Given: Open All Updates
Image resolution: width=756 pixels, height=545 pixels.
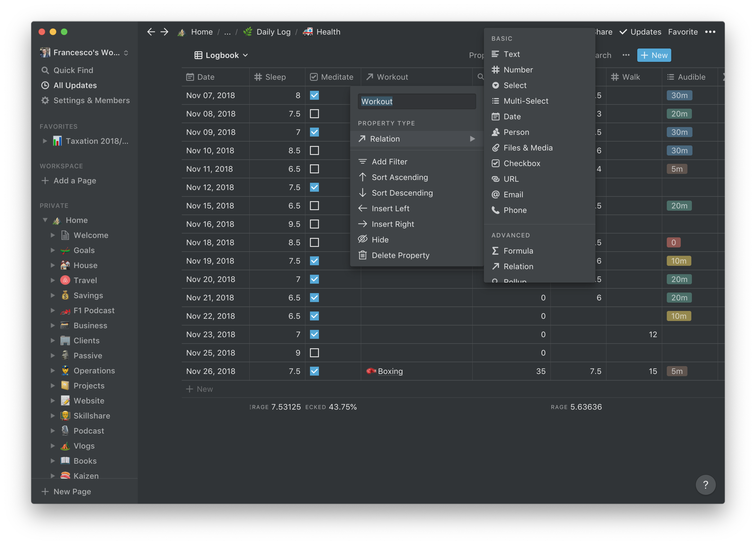Looking at the screenshot, I should [75, 85].
